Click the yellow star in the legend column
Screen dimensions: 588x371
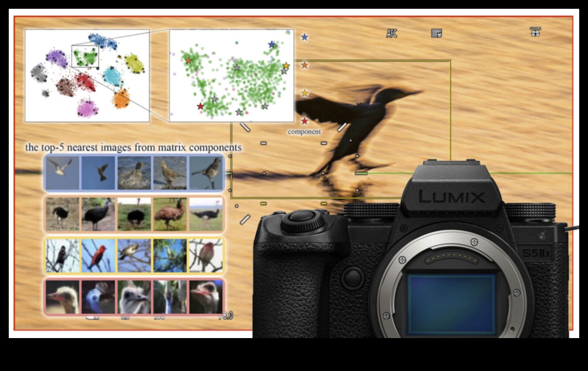(x=305, y=93)
